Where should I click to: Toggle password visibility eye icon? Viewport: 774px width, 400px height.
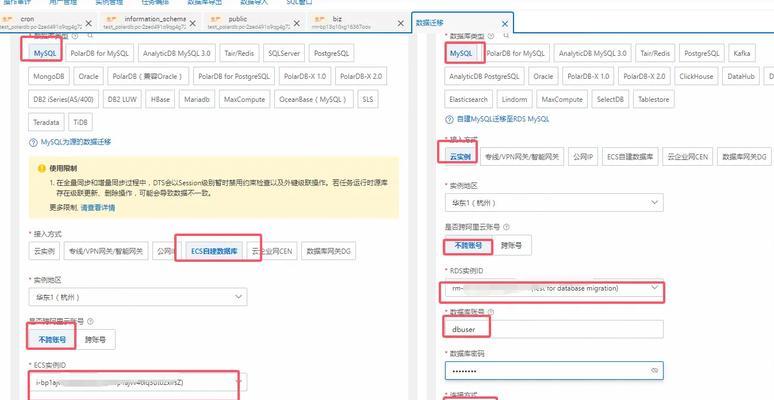[655, 370]
